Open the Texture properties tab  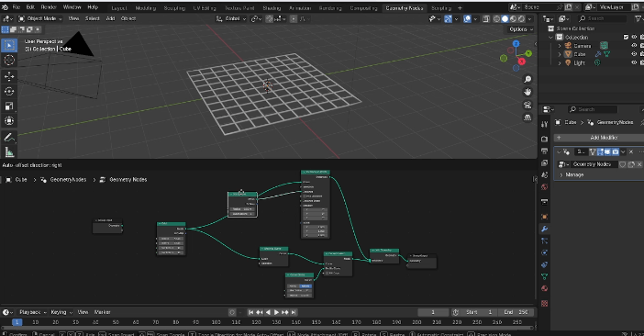tap(545, 304)
